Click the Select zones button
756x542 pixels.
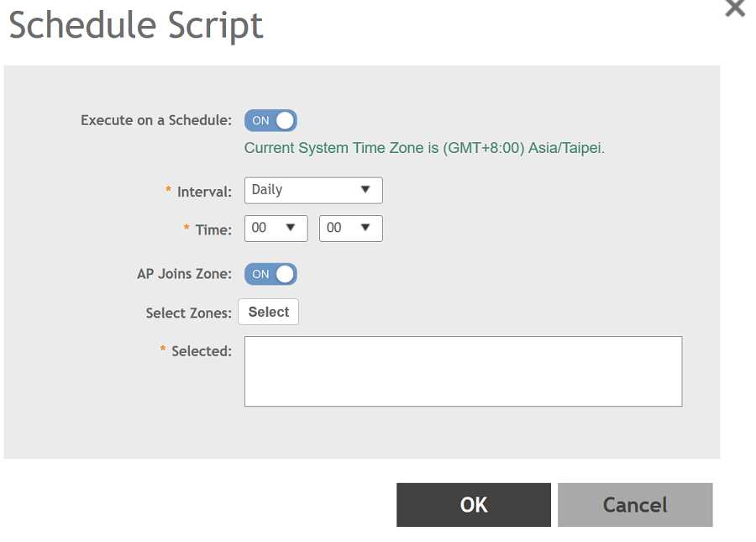tap(268, 312)
